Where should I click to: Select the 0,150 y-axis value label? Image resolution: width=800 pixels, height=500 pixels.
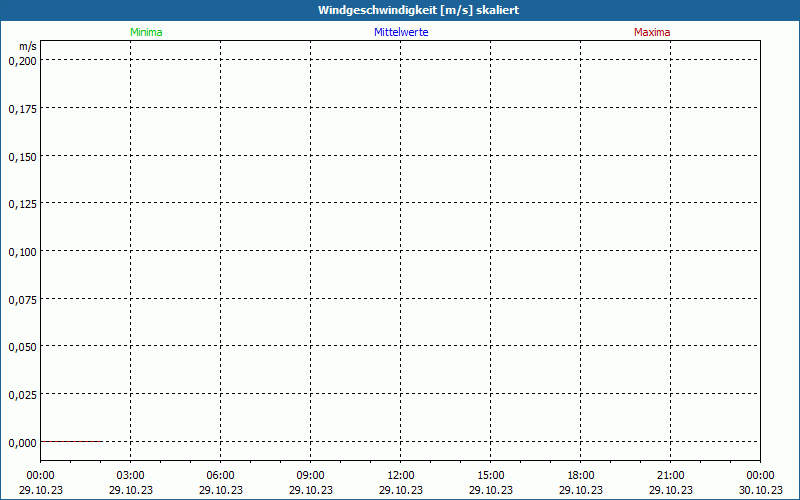(x=22, y=156)
